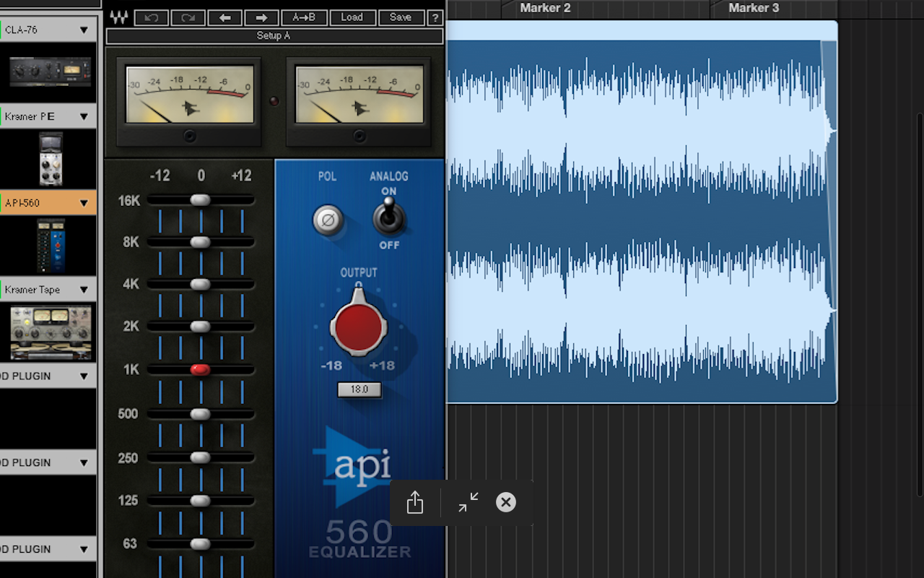
Task: Open the CLA-76 slot dropdown arrow
Action: coord(84,30)
